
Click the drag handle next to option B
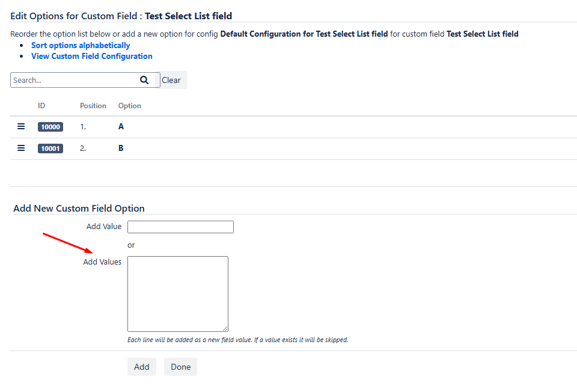click(x=21, y=148)
